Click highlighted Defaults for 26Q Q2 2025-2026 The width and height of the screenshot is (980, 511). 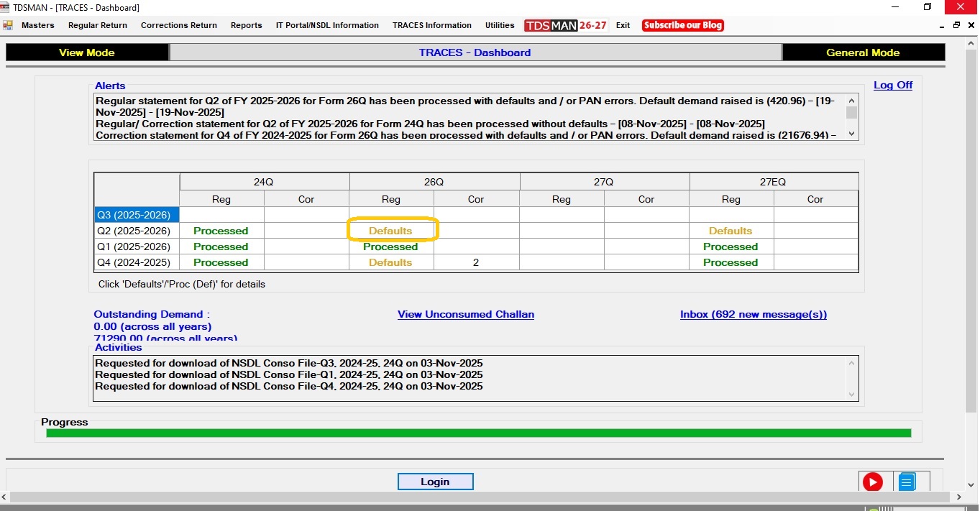[x=390, y=231]
